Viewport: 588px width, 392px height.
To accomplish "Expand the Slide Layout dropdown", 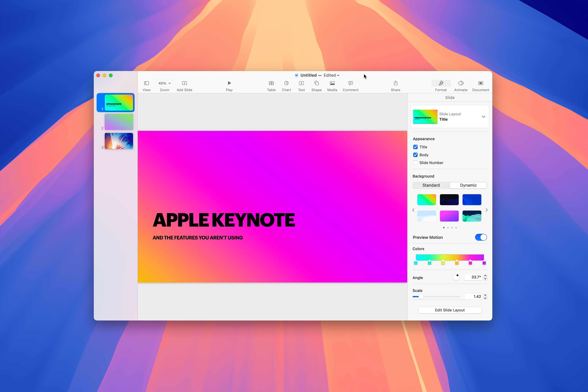I will pyautogui.click(x=484, y=116).
